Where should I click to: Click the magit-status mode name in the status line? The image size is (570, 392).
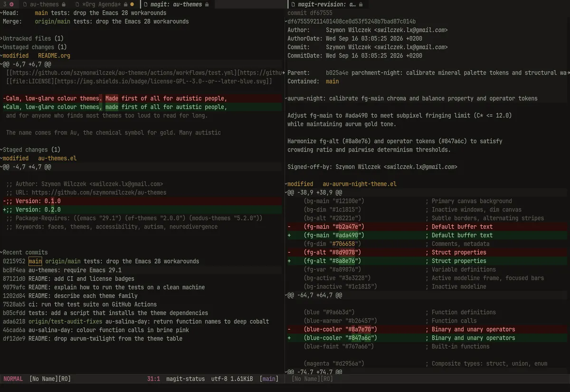185,379
